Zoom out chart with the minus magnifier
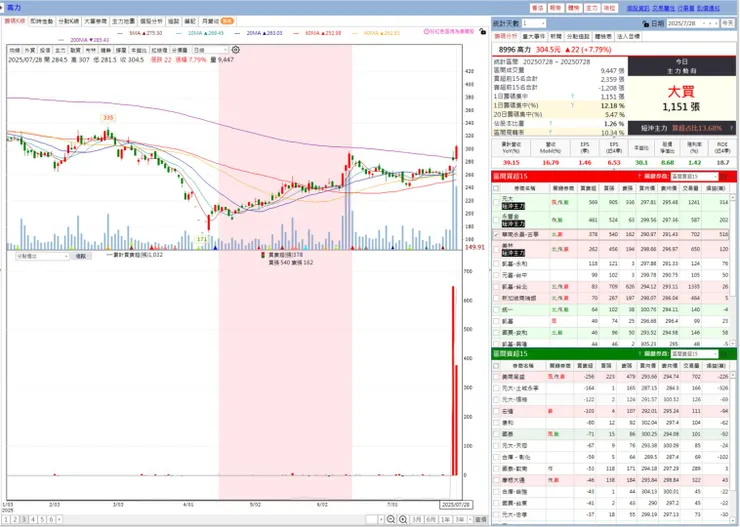 point(391,519)
